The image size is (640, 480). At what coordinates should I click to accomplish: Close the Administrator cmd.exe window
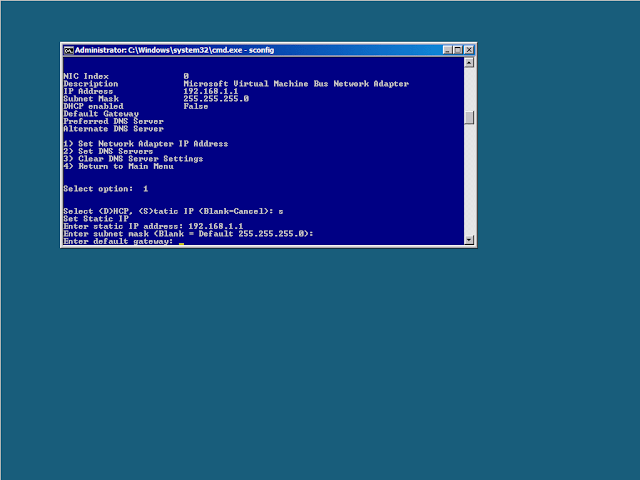pos(469,50)
